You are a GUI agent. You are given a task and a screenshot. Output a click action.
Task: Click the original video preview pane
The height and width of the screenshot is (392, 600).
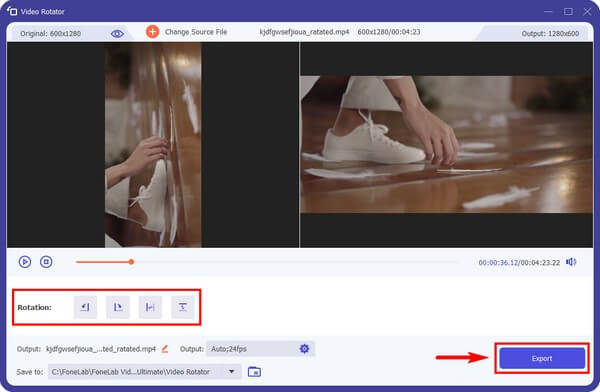(x=153, y=145)
